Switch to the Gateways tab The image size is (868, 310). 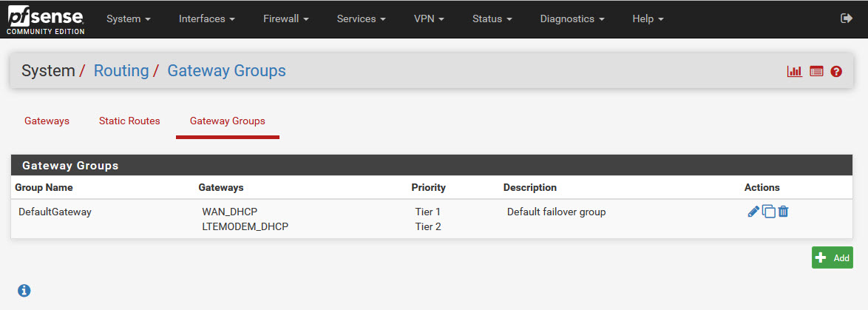(47, 121)
